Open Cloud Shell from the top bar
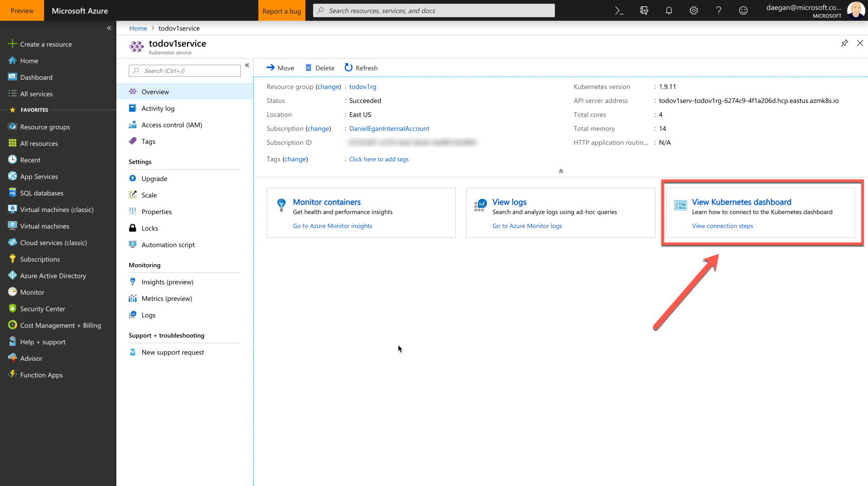This screenshot has height=486, width=868. point(619,10)
